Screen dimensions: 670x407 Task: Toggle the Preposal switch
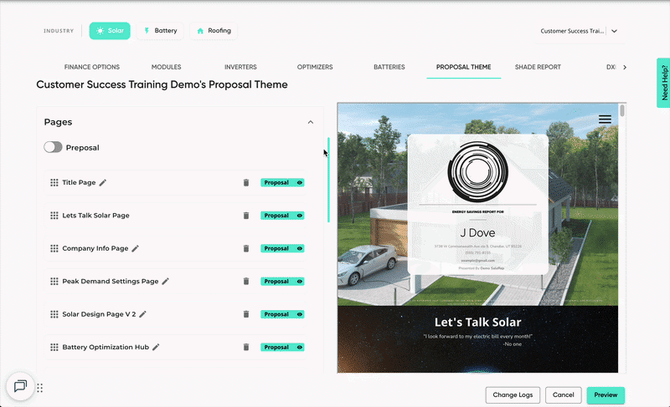[53, 147]
